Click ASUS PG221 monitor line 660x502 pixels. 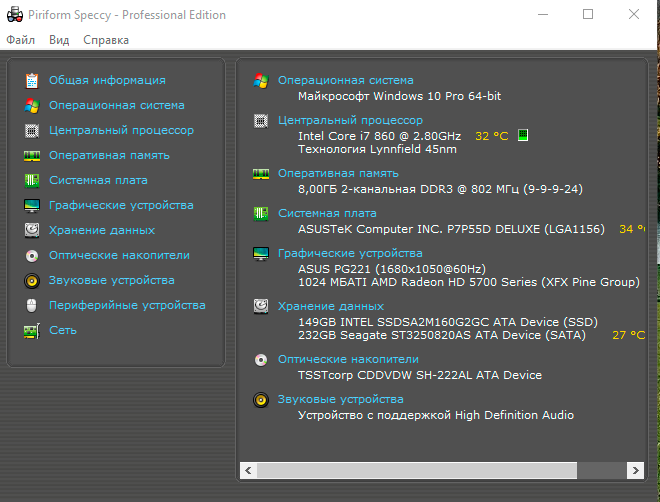coord(392,269)
